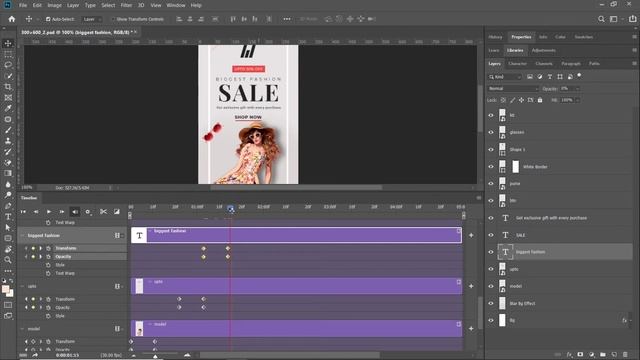This screenshot has height=360, width=640.
Task: Step to the next frame
Action: coord(62,211)
